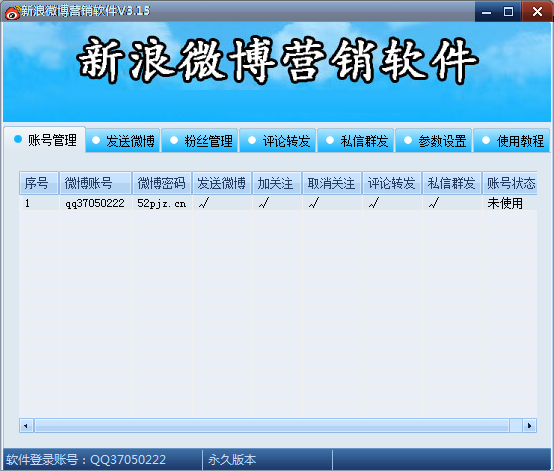This screenshot has height=471, width=554.
Task: Toggle the 评论转发 checkmark in first row
Action: coord(374,203)
